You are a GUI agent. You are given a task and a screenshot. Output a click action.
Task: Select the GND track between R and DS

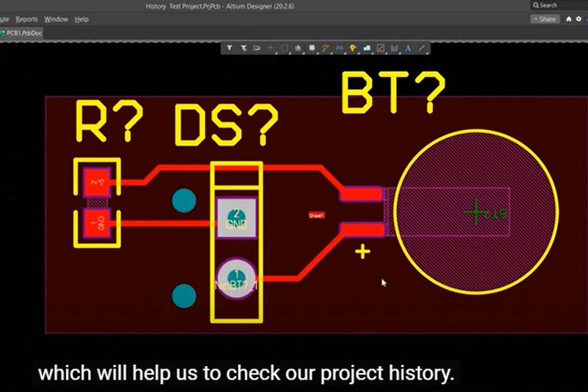(x=164, y=224)
